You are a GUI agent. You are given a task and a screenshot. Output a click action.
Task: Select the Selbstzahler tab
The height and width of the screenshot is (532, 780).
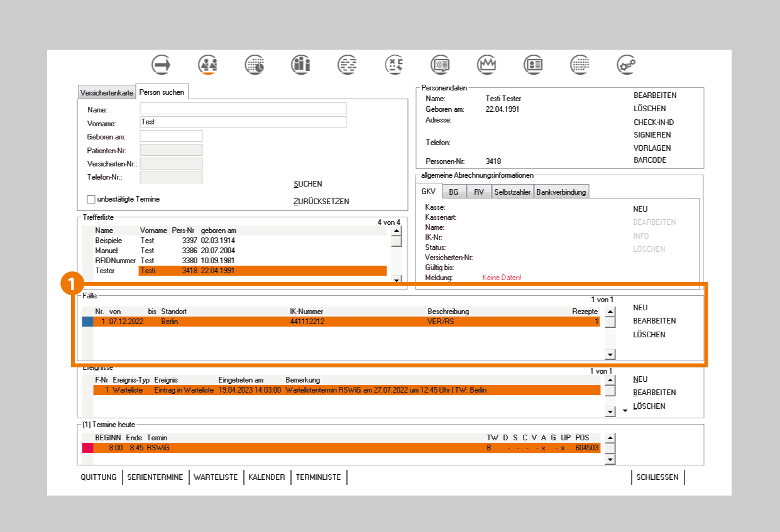512,192
